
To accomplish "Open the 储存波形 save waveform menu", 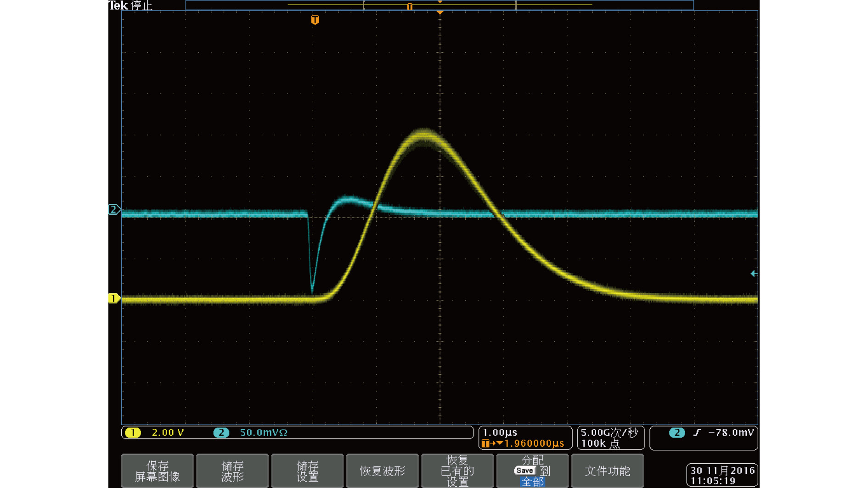I will 232,471.
